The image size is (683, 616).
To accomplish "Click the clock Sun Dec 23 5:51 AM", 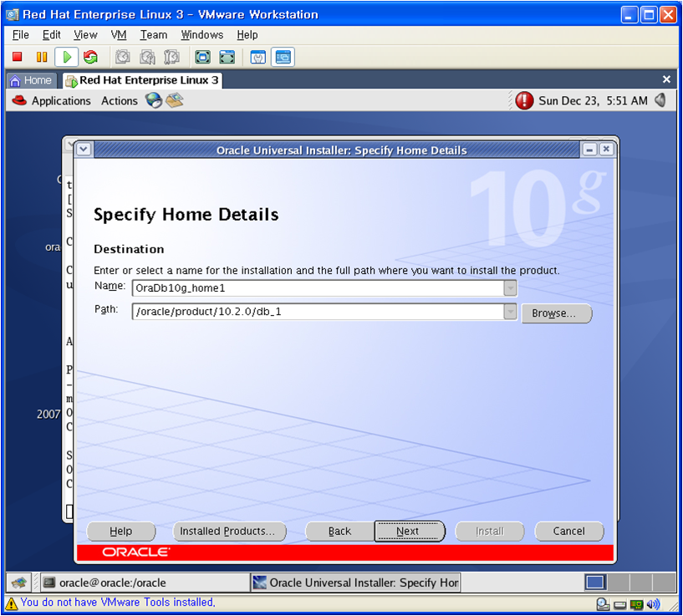I will point(593,100).
